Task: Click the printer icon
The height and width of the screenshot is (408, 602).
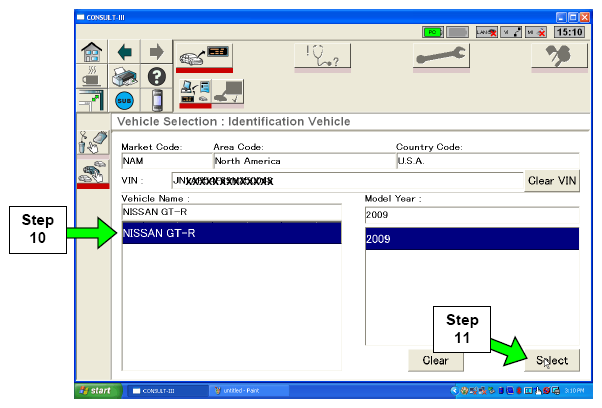Action: (x=126, y=76)
